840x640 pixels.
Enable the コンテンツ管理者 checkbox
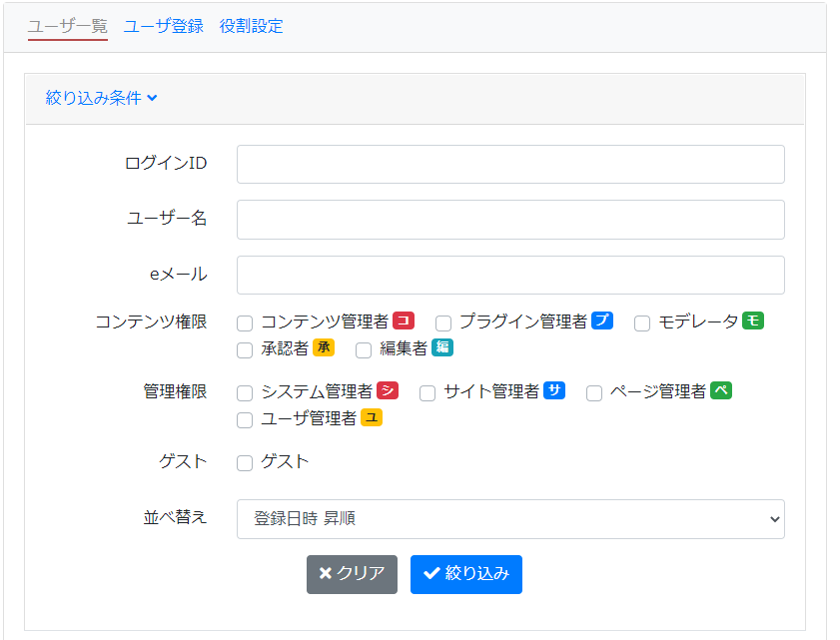pos(244,322)
